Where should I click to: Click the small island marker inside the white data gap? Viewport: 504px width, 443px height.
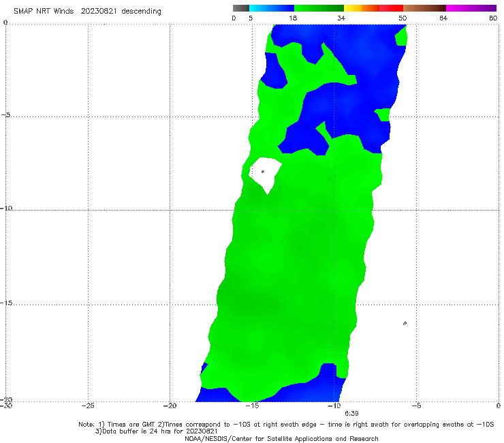pyautogui.click(x=263, y=172)
